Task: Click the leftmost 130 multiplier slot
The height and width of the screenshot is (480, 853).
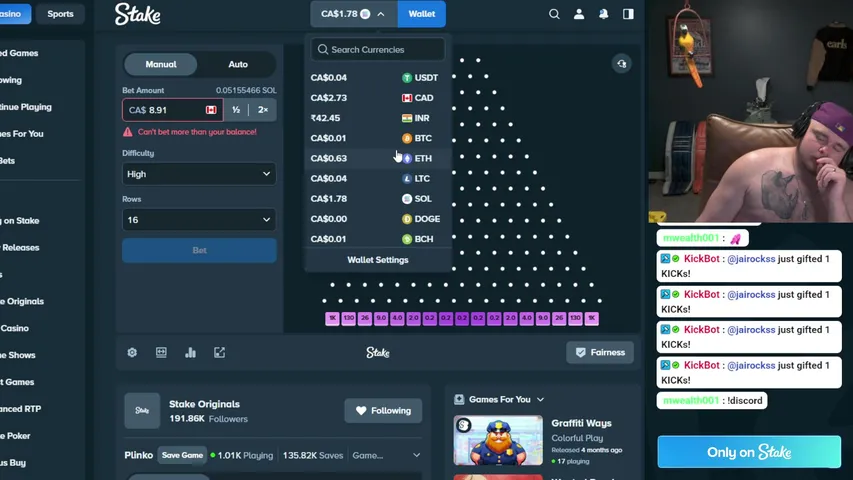Action: click(349, 318)
